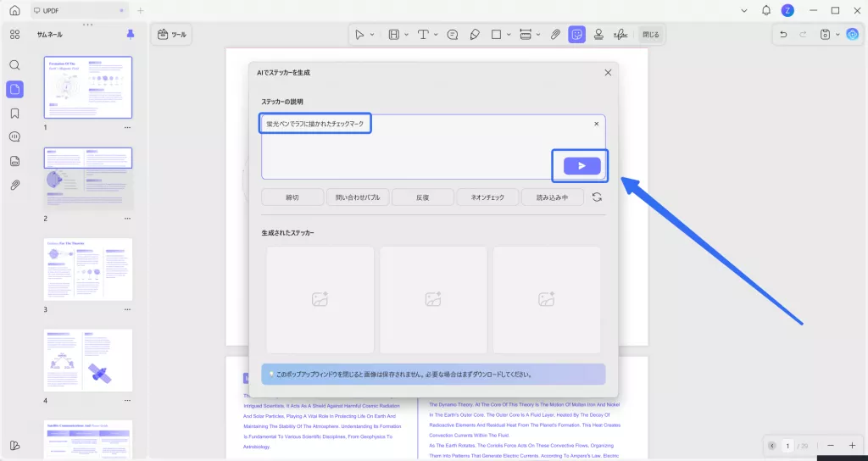
Task: Select the highlight text tool
Action: click(393, 34)
